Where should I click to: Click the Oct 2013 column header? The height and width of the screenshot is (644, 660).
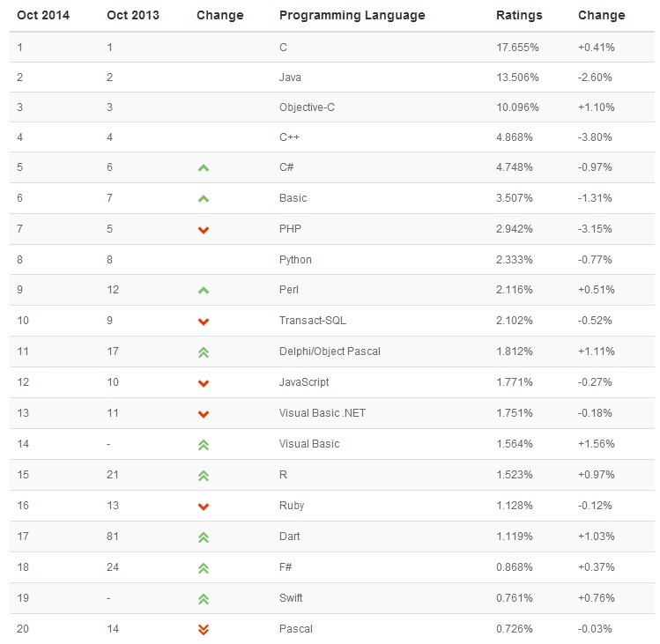pyautogui.click(x=133, y=15)
